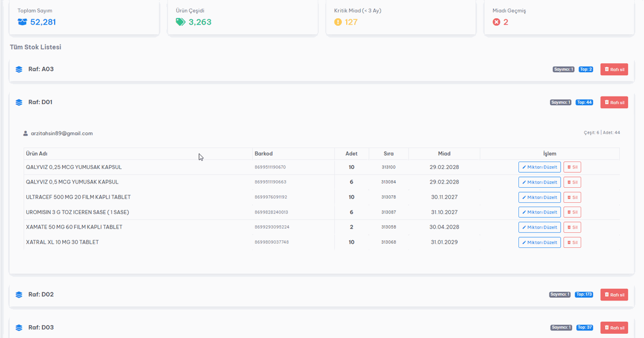Click Sil for XATRAL XL 10 MG

coord(572,242)
